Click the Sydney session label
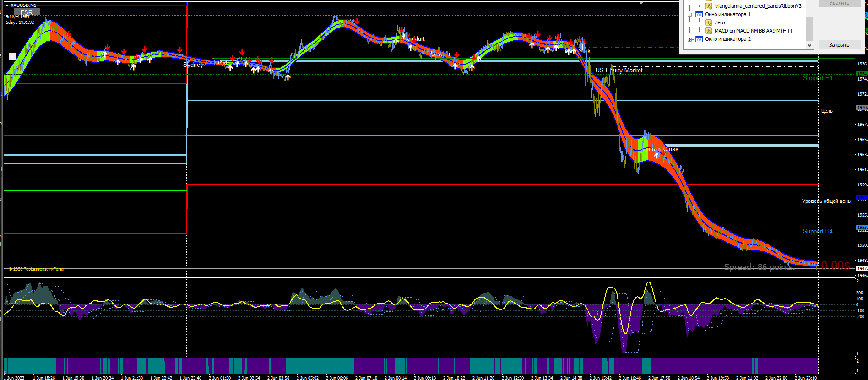The width and height of the screenshot is (868, 380). 193,65
